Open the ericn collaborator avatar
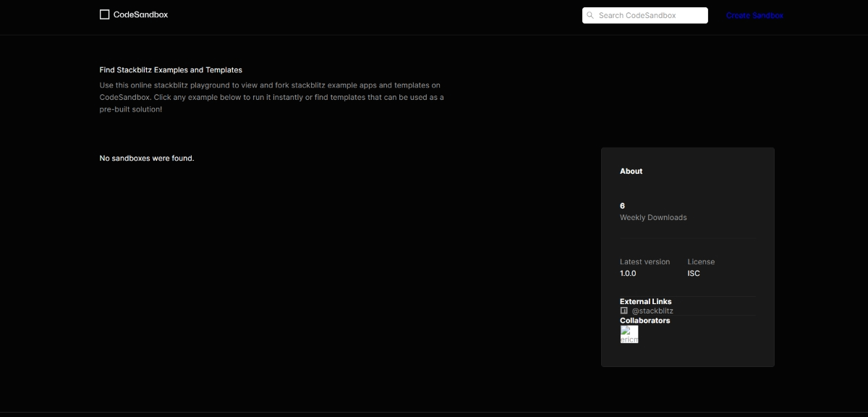 (x=629, y=334)
